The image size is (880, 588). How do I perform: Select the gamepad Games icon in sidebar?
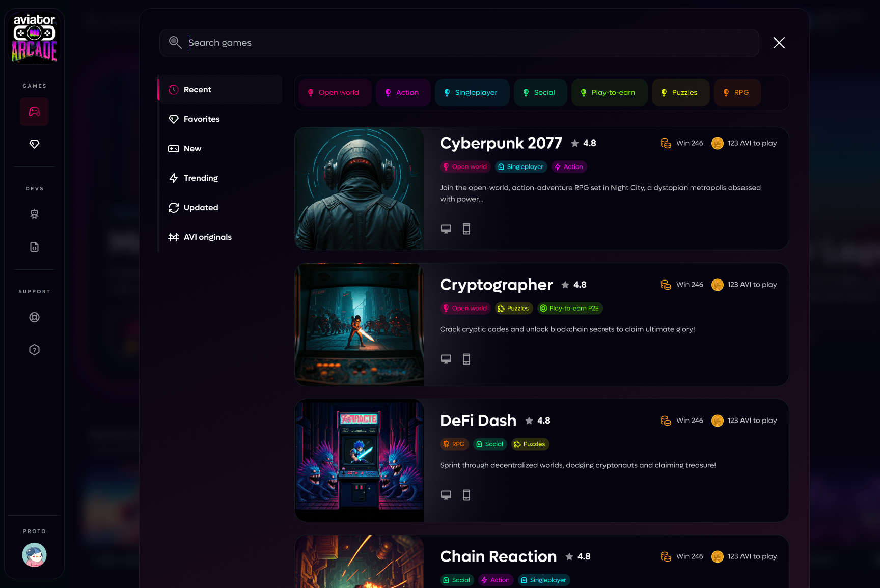(x=35, y=111)
